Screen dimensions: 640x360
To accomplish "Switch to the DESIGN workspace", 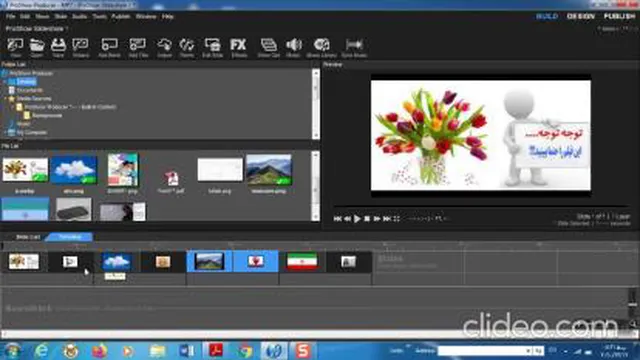I will (581, 16).
